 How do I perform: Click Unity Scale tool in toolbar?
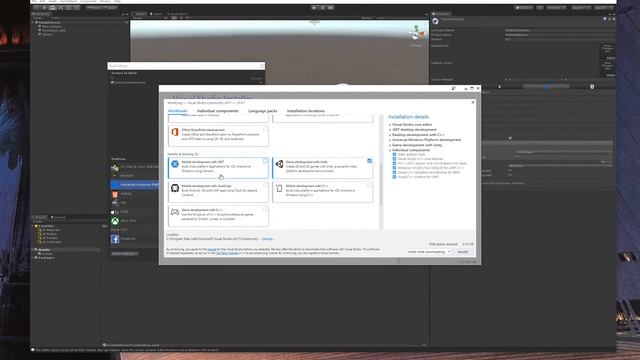pyautogui.click(x=61, y=7)
